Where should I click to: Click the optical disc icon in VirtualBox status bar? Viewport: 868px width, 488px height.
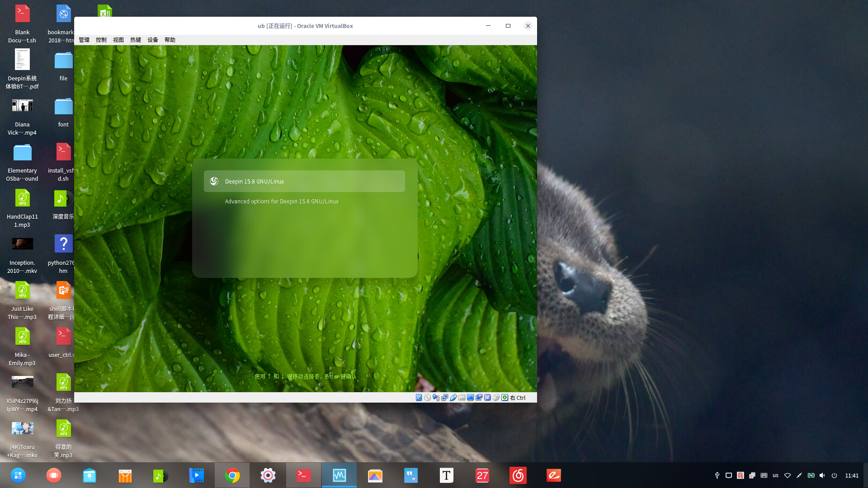(427, 398)
